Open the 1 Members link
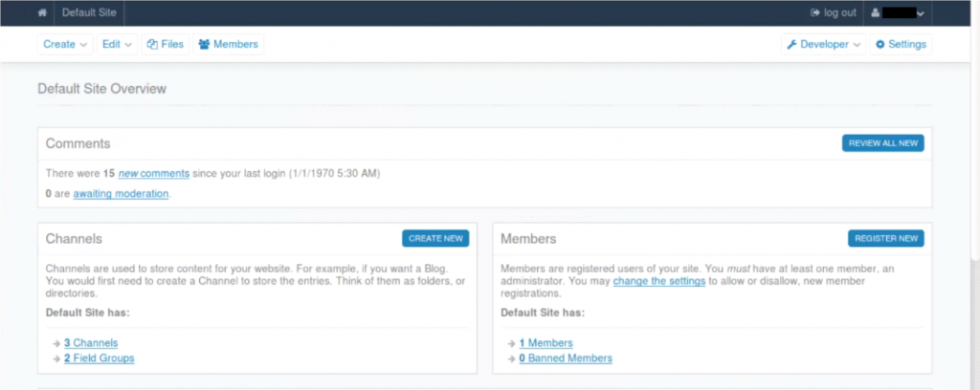This screenshot has width=980, height=390. (x=546, y=343)
